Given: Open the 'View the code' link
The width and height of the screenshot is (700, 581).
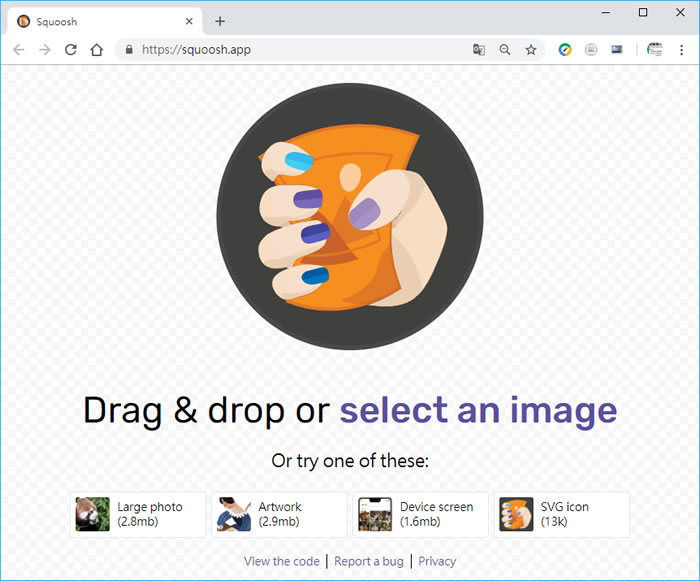Looking at the screenshot, I should (282, 561).
